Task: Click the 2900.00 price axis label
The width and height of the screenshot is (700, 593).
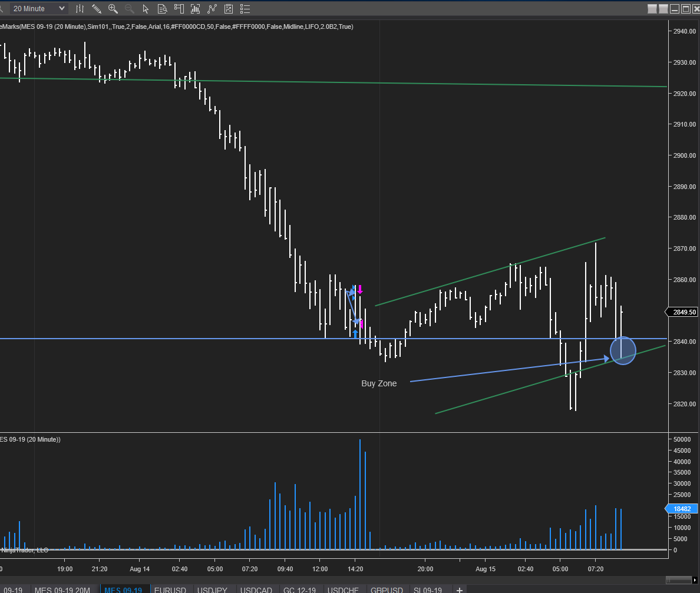Action: 684,155
